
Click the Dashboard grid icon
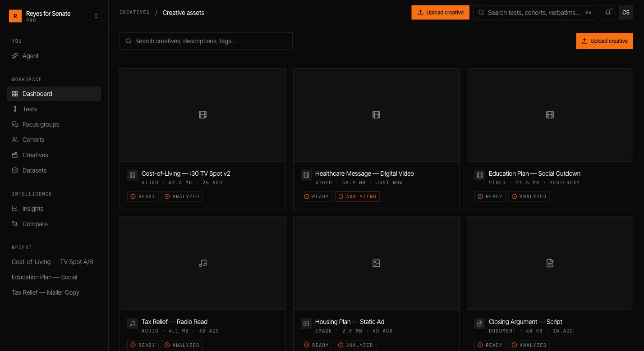coord(15,94)
